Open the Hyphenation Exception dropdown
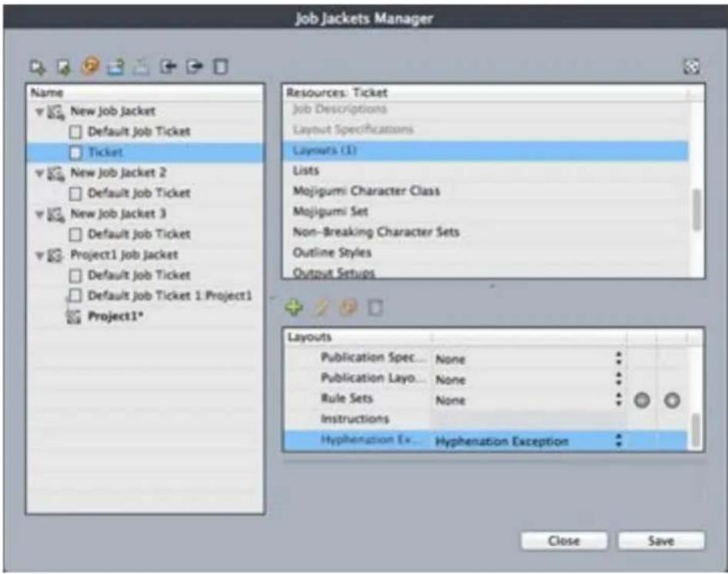728x574 pixels. click(x=529, y=441)
